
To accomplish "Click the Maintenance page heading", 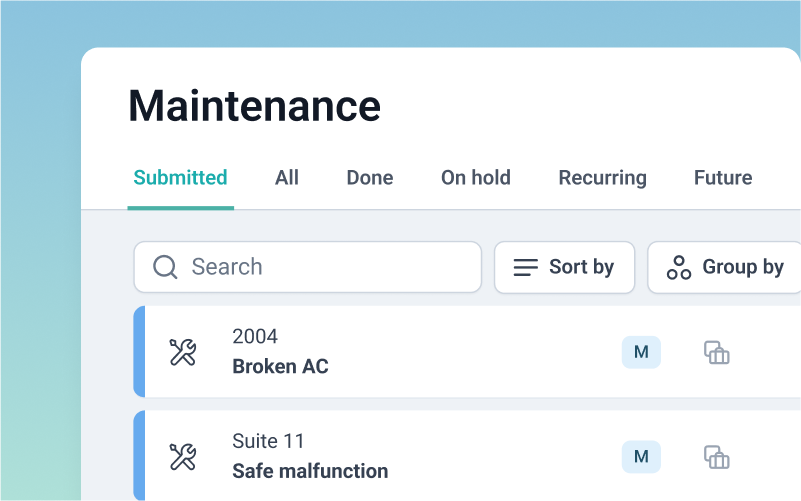I will click(254, 105).
